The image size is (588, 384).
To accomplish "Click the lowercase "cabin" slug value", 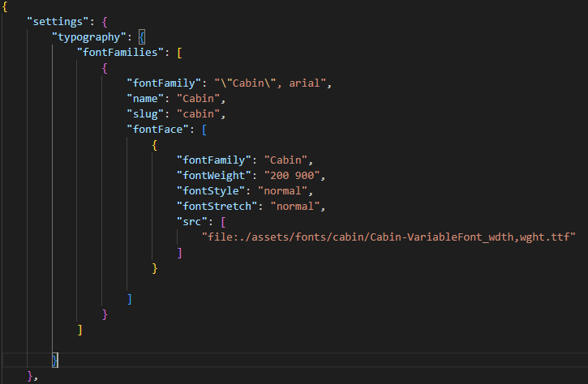I will [x=198, y=114].
